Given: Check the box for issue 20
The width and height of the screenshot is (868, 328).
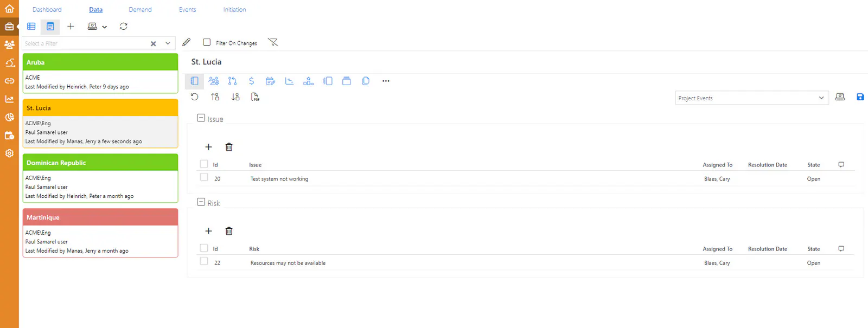Looking at the screenshot, I should (x=204, y=177).
